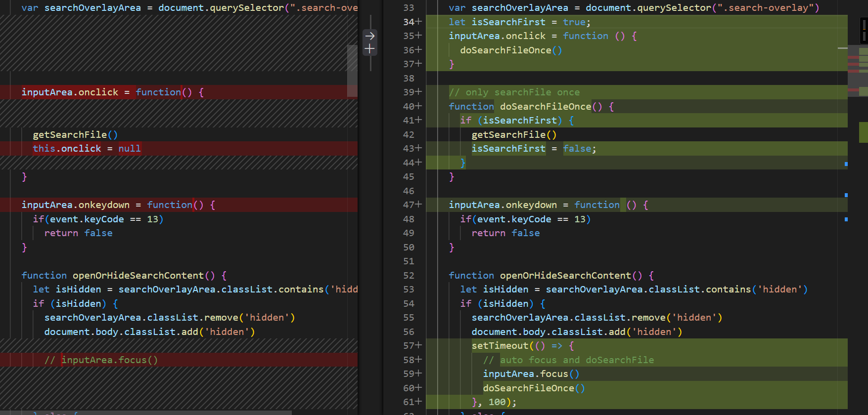Click 'if(event.keyCode == 13)' in the left pane
Image resolution: width=868 pixels, height=415 pixels.
pos(98,219)
